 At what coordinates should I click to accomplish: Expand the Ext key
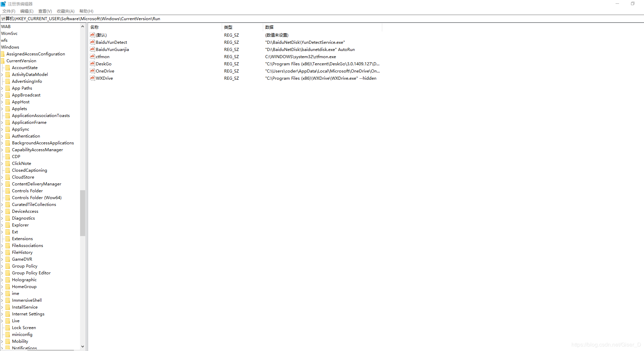(x=2, y=232)
